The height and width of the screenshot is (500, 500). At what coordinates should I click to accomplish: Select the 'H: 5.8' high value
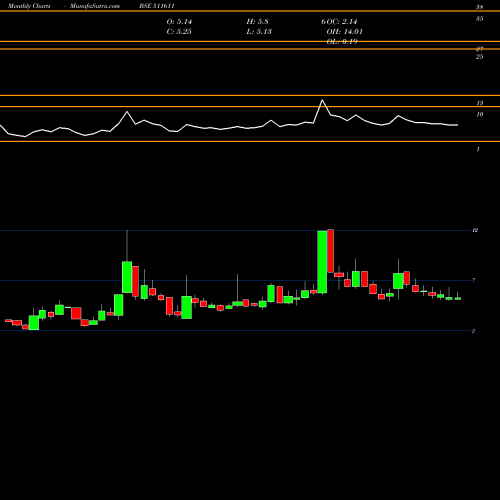(x=257, y=22)
